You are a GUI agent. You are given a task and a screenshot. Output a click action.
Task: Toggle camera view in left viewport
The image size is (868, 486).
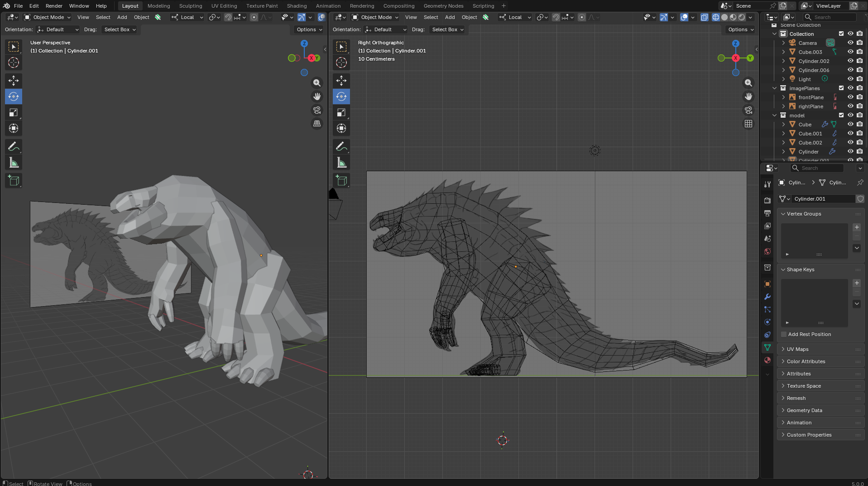coord(317,110)
